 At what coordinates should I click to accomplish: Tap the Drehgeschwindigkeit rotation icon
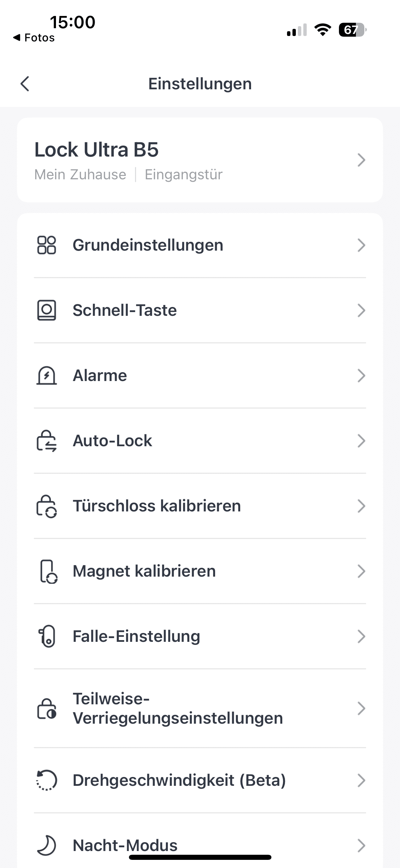(46, 780)
